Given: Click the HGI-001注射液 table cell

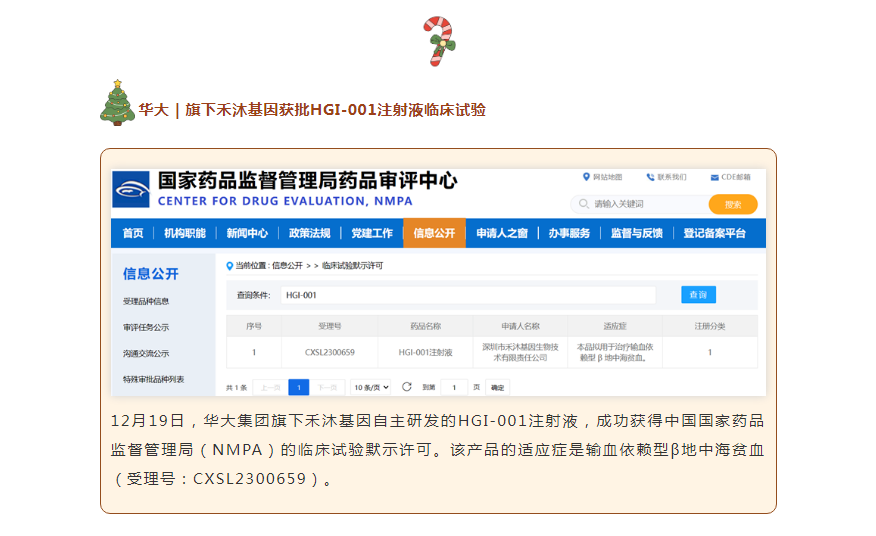Looking at the screenshot, I should (425, 352).
